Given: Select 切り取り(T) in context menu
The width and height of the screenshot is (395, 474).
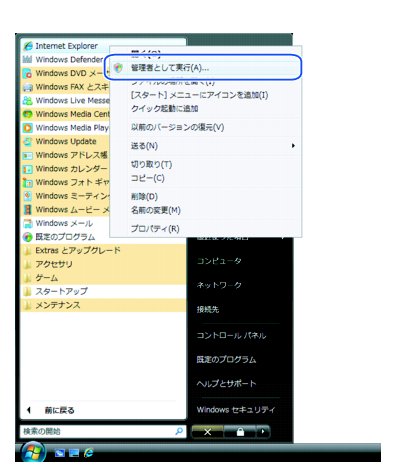Looking at the screenshot, I should pyautogui.click(x=206, y=165).
